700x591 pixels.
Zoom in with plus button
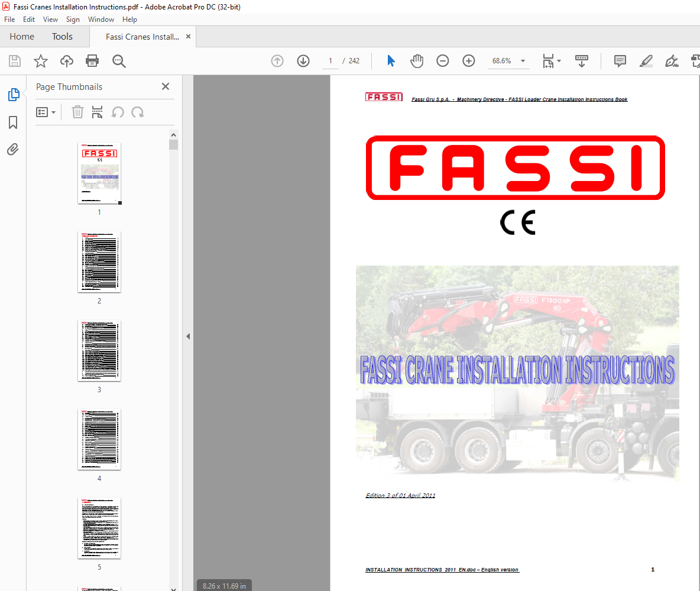pos(468,61)
